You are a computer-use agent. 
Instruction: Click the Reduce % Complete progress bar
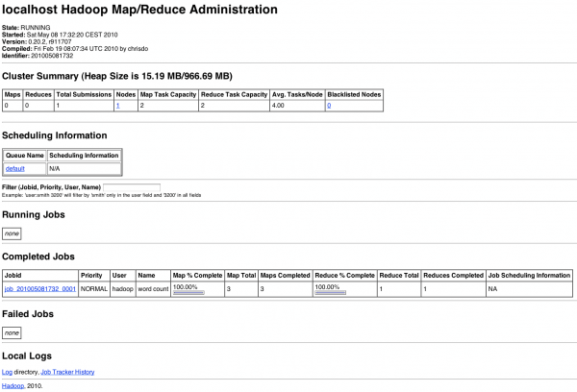click(x=331, y=293)
